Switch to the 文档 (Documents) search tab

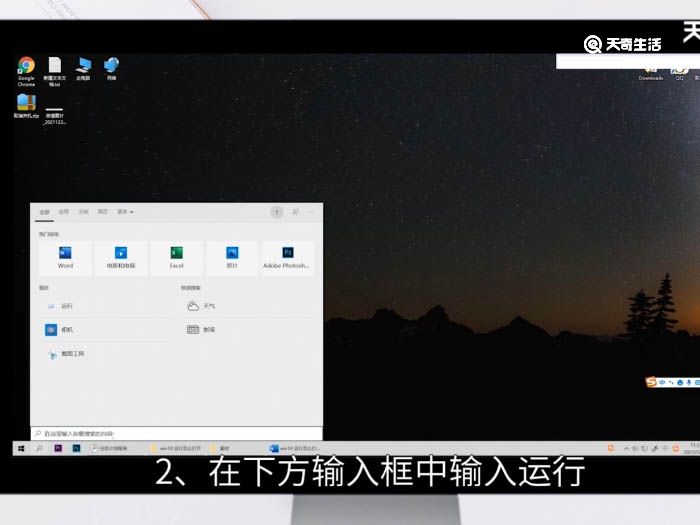83,212
